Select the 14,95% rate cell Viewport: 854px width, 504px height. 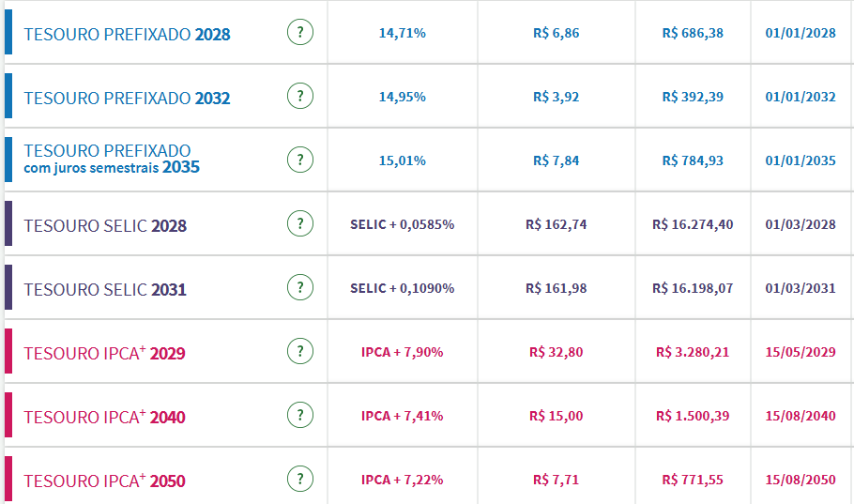(x=403, y=97)
